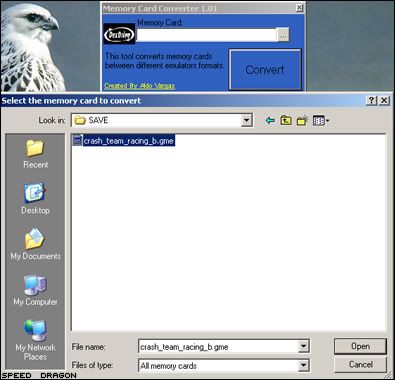Screen dimensions: 395x380
Task: Click the DexDrive logo icon
Action: 119,34
